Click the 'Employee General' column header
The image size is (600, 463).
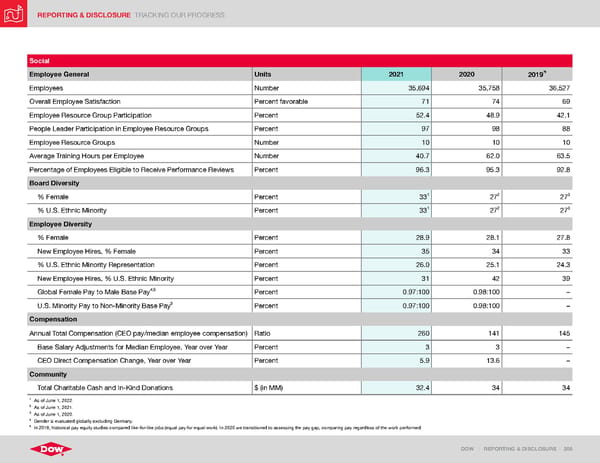tap(59, 74)
